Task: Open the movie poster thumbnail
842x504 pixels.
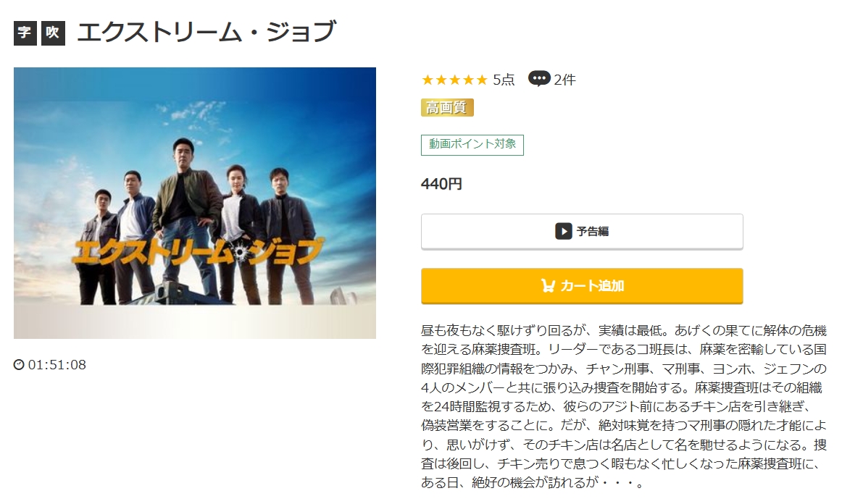Action: tap(194, 202)
